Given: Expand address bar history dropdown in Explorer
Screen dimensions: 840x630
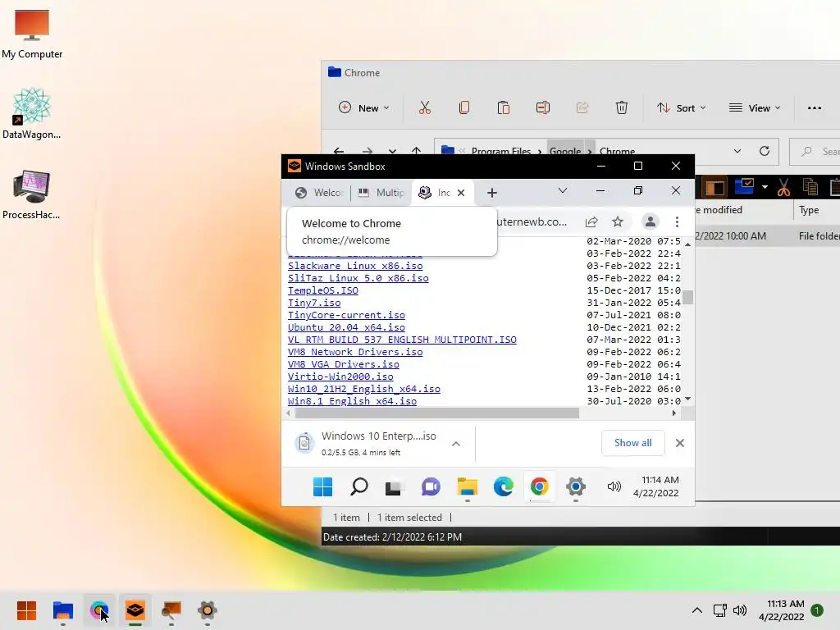Looking at the screenshot, I should [x=737, y=151].
